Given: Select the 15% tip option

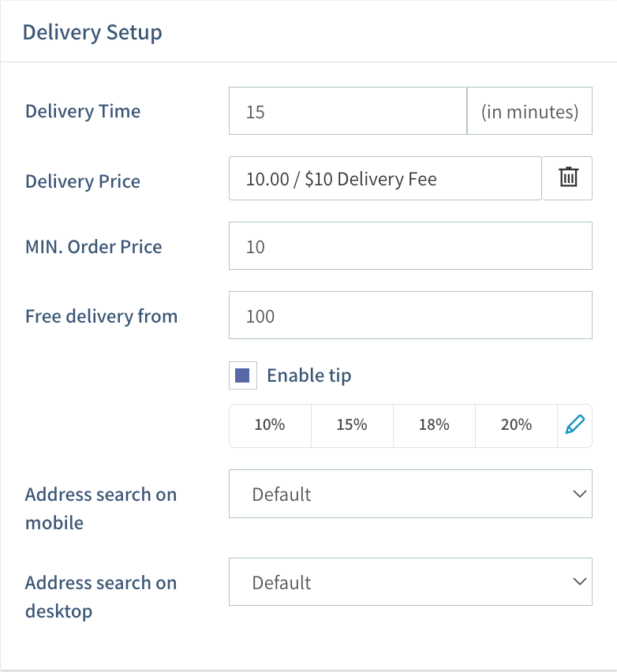Looking at the screenshot, I should (352, 425).
